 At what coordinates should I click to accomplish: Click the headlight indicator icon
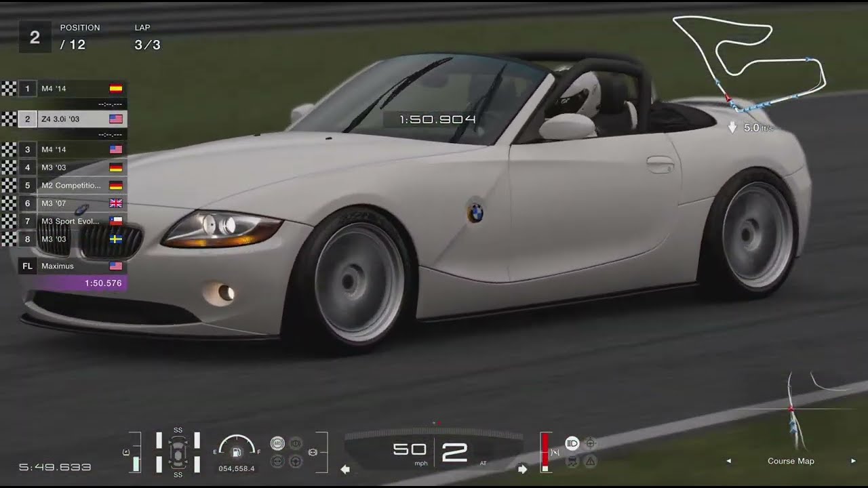coord(572,443)
